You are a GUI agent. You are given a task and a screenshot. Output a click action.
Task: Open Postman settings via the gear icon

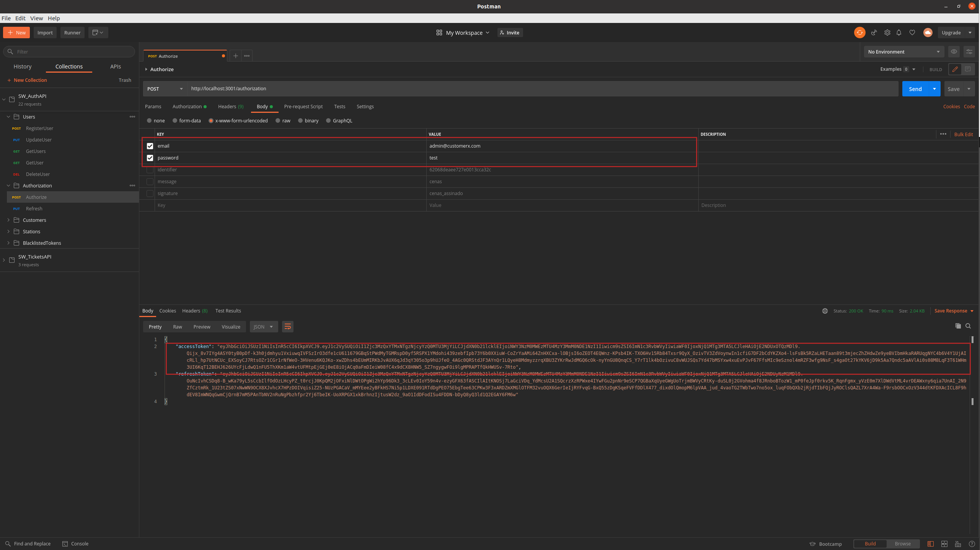pos(887,33)
